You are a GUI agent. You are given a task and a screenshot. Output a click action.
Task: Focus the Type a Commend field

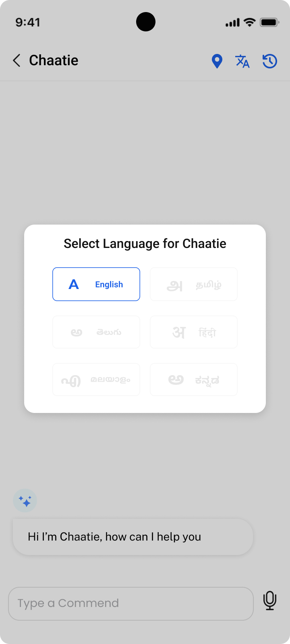(x=131, y=603)
